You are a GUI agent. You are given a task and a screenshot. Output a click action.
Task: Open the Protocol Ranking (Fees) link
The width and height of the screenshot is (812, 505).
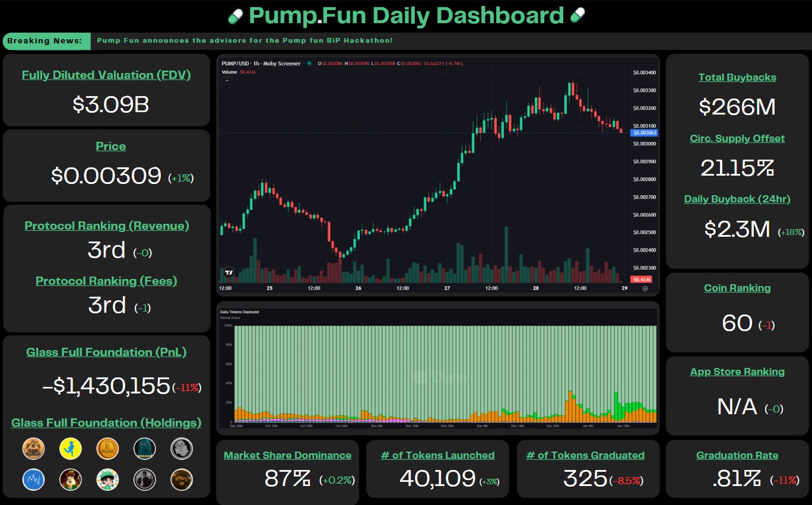[107, 281]
